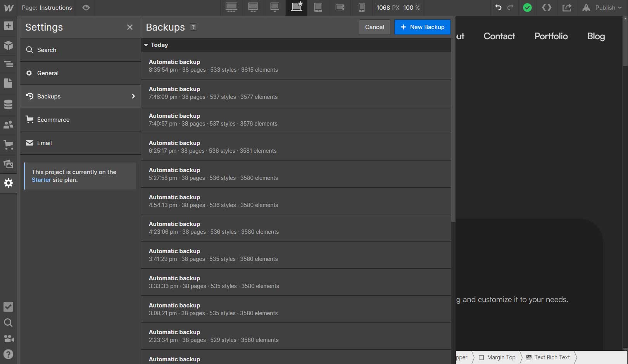The height and width of the screenshot is (364, 628).
Task: Click the Portfolio nav link on canvas
Action: pos(551,36)
